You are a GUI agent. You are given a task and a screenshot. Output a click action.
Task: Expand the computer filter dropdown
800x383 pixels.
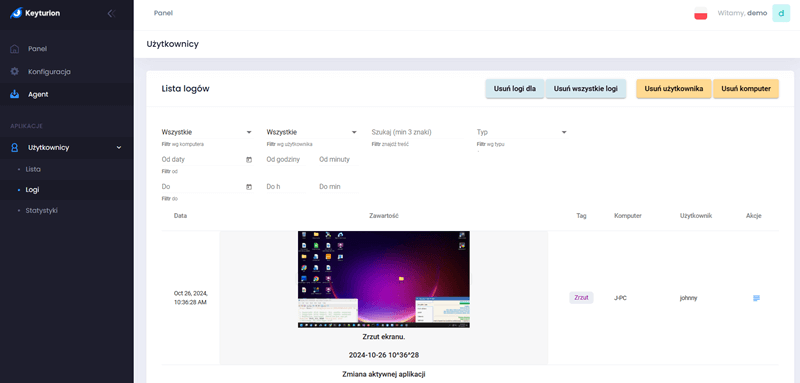(x=207, y=132)
